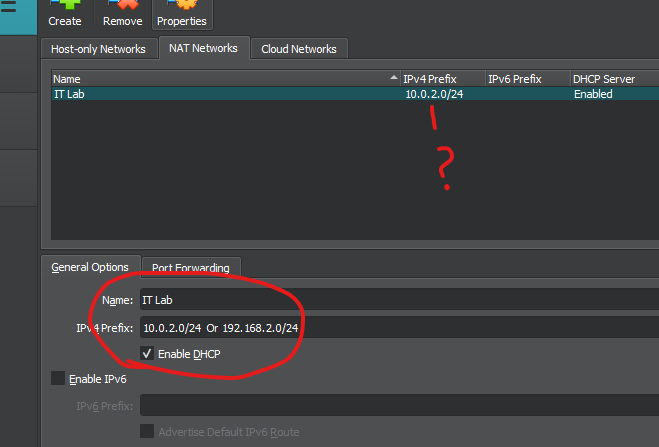
Task: Open the Cloud Networks tab
Action: pyautogui.click(x=299, y=48)
